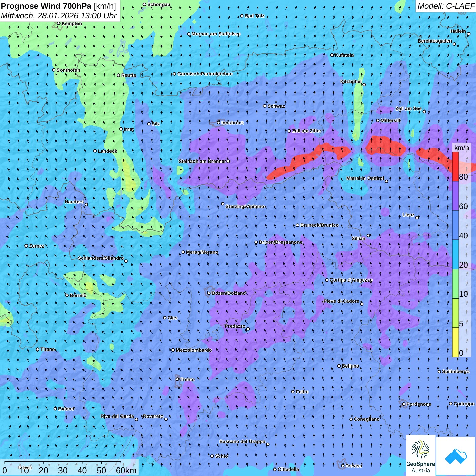Select the green 10 km/h legend color
The image size is (476, 476).
point(455,284)
